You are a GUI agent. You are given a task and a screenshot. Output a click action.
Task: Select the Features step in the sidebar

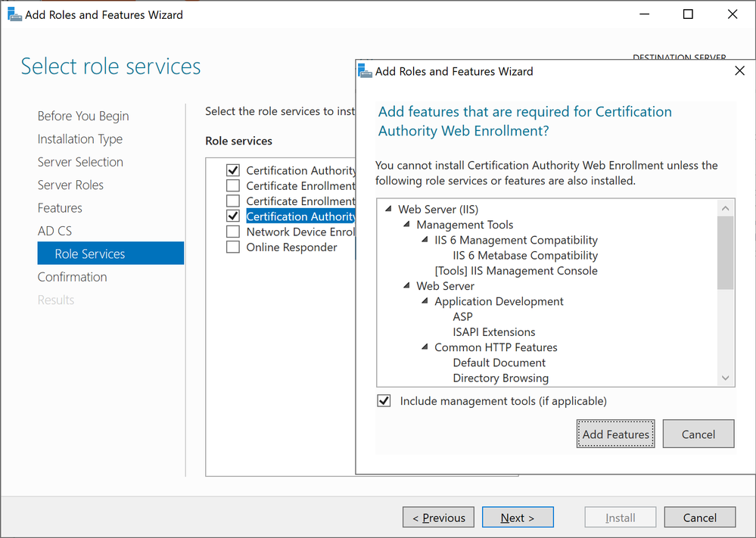60,207
